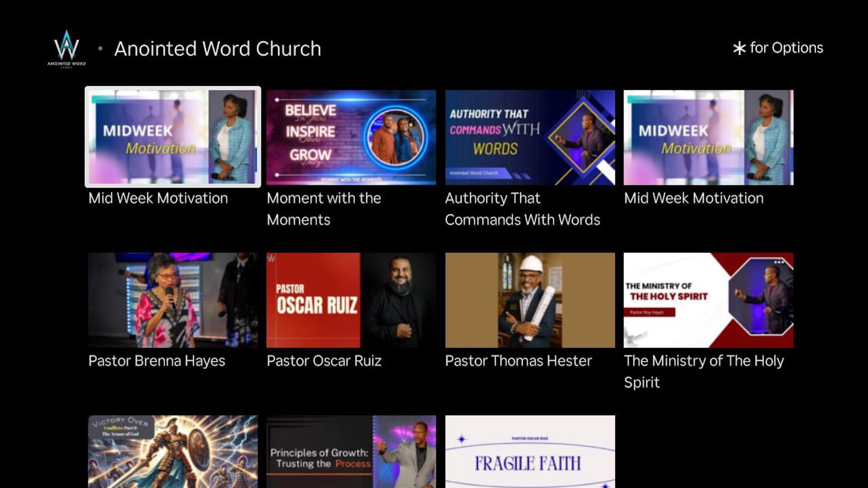Open the Believe Inspire Grow thumbnail

(x=351, y=137)
